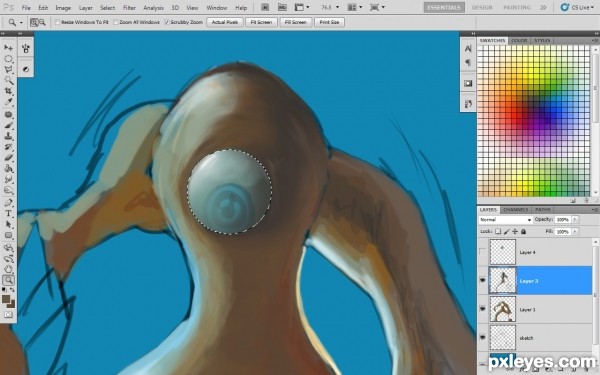Viewport: 600px width, 375px height.
Task: Open the Fill slider arrow
Action: [575, 232]
